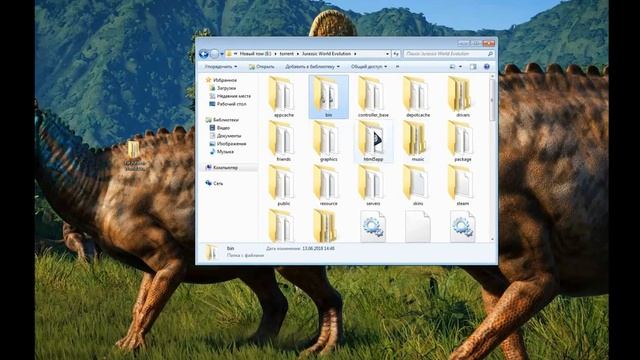Open the depotcache folder
640x360 pixels.
tap(418, 97)
